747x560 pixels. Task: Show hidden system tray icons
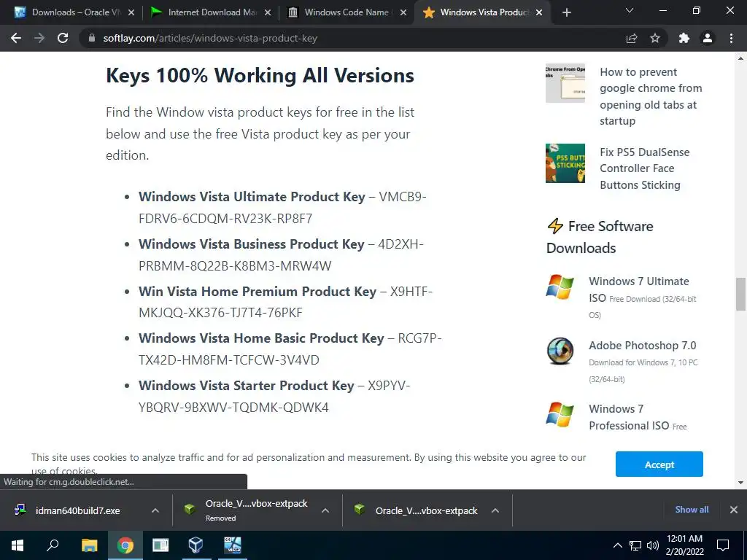click(617, 545)
